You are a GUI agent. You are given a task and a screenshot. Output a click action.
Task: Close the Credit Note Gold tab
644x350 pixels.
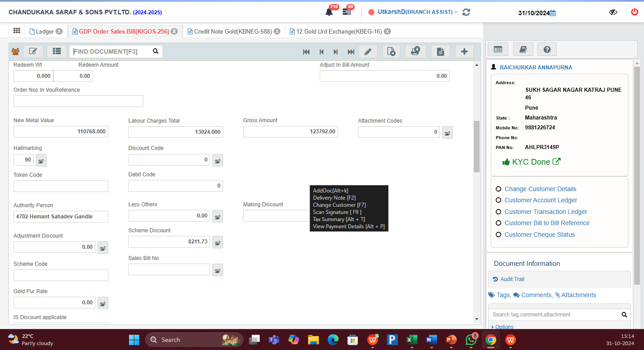tap(277, 31)
